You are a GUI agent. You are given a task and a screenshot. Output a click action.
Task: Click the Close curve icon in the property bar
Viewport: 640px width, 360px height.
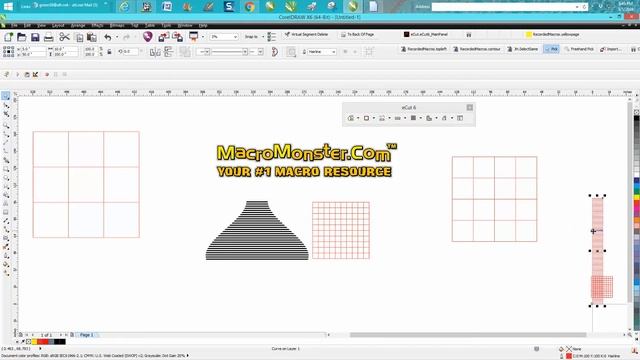pos(275,52)
